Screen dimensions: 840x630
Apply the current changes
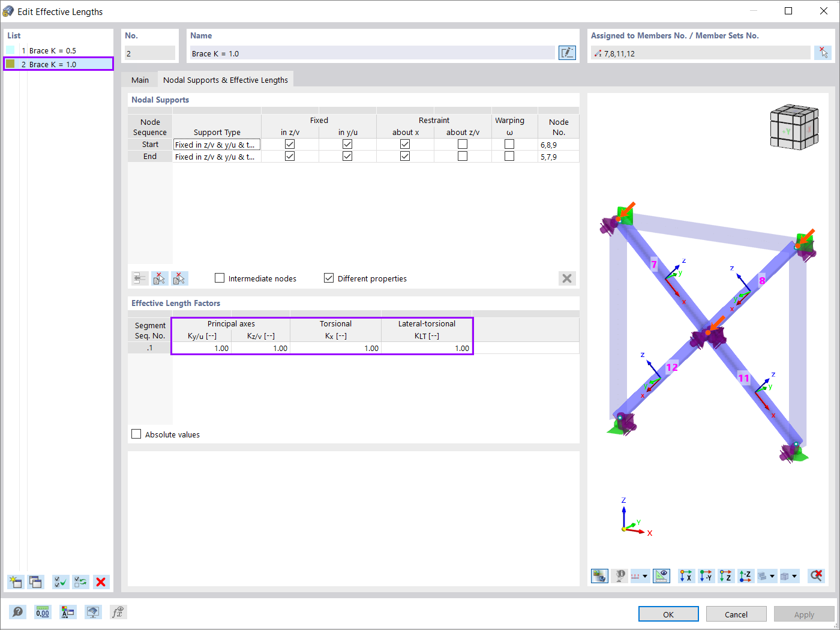[804, 614]
